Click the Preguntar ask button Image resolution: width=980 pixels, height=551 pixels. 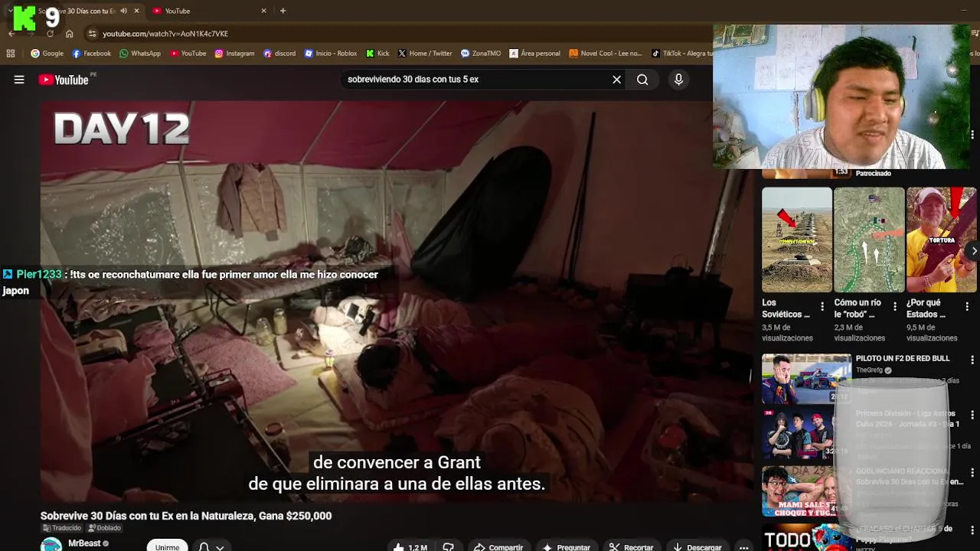click(x=567, y=547)
